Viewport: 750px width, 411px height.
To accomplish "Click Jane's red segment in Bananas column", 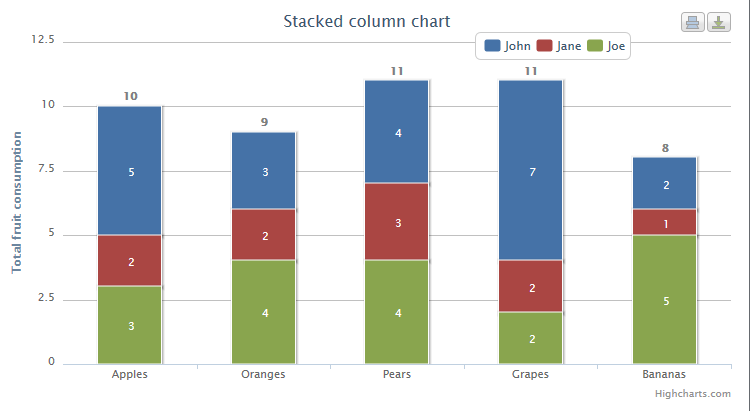I will pyautogui.click(x=665, y=222).
